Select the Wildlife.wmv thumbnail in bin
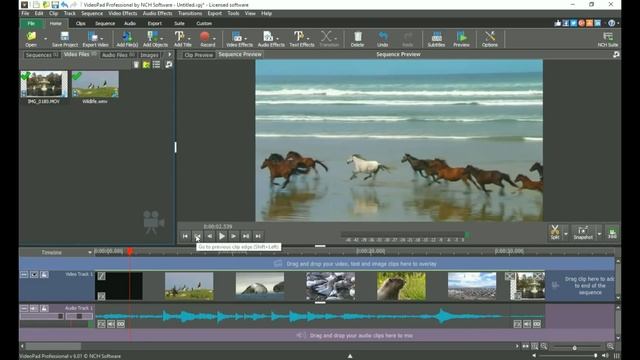The width and height of the screenshot is (640, 360). pos(95,84)
